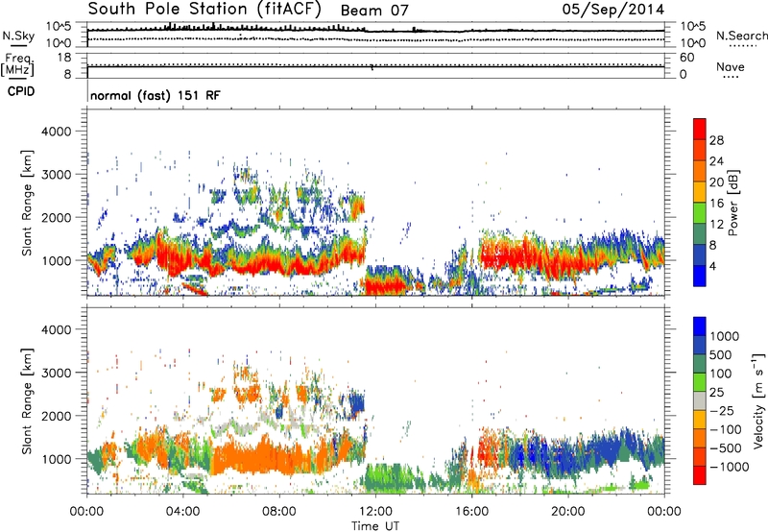This screenshot has width=768, height=532.
Task: Click the 'Time UT' axis title
Action: 375,525
